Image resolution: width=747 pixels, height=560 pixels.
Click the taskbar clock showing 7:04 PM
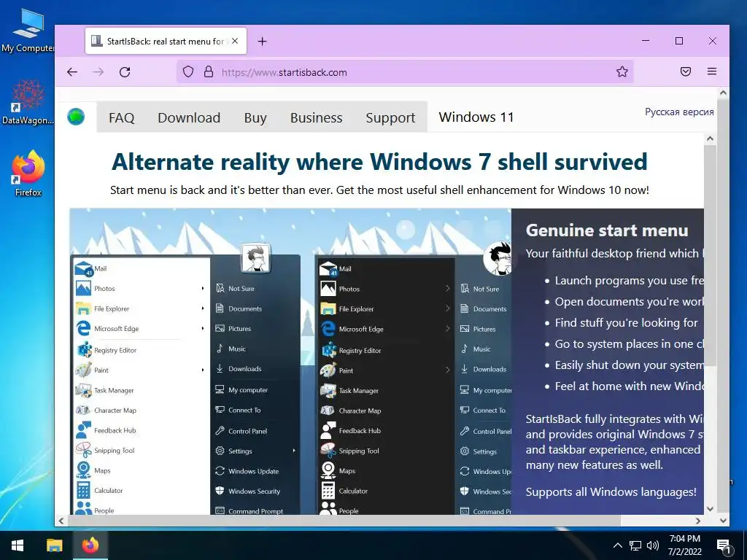(684, 545)
